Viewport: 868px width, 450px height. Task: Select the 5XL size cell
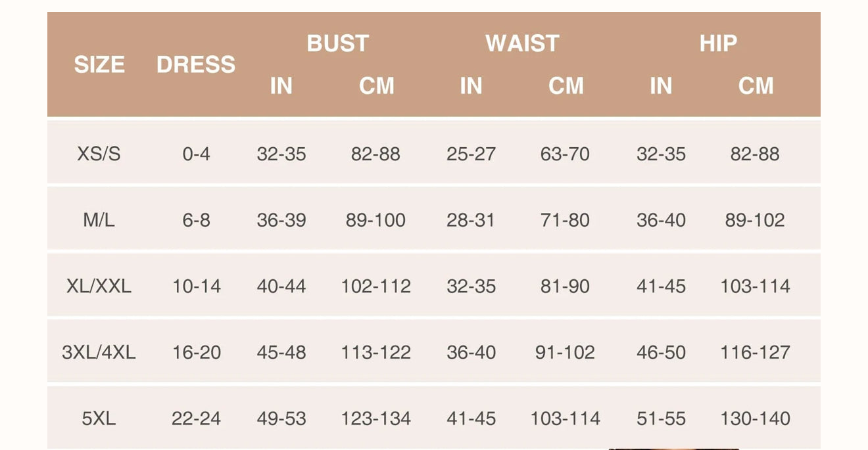(99, 418)
